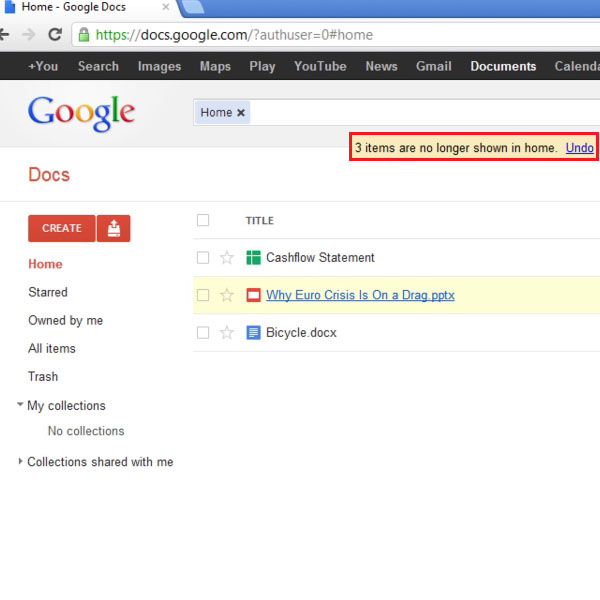Click the green padlock security icon

tap(84, 35)
